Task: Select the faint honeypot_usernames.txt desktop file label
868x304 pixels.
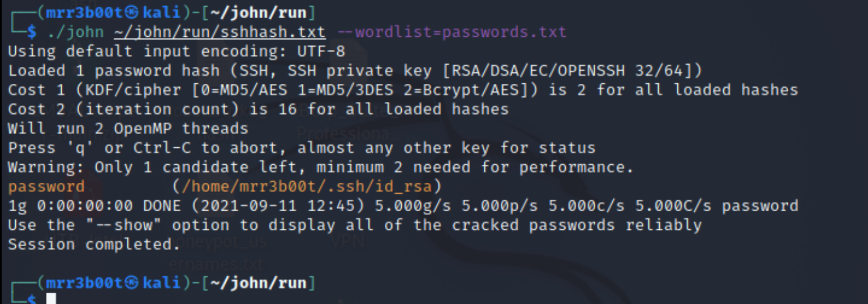Action: point(217,252)
